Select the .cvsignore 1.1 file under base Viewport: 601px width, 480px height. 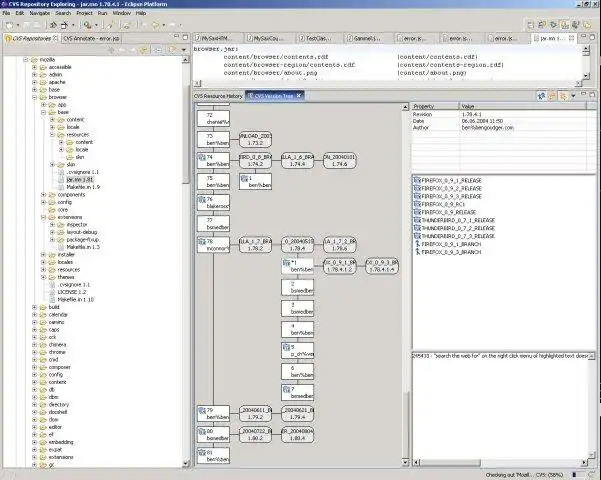(82, 172)
